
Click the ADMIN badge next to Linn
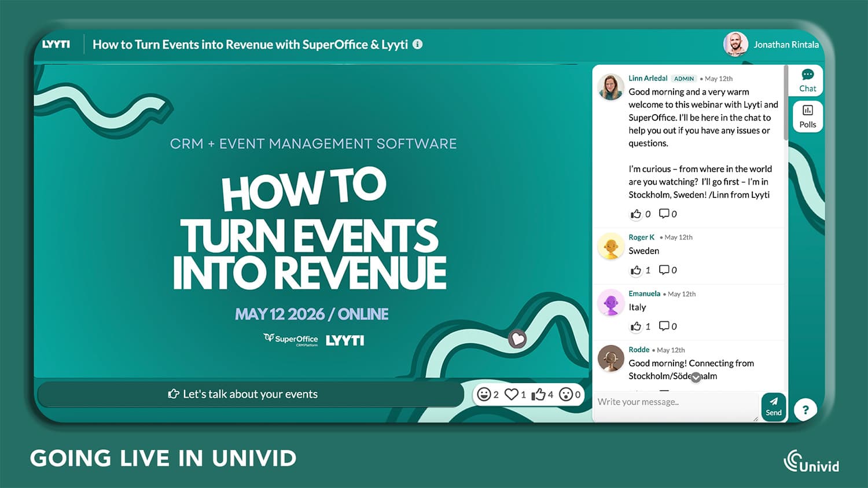(x=684, y=79)
